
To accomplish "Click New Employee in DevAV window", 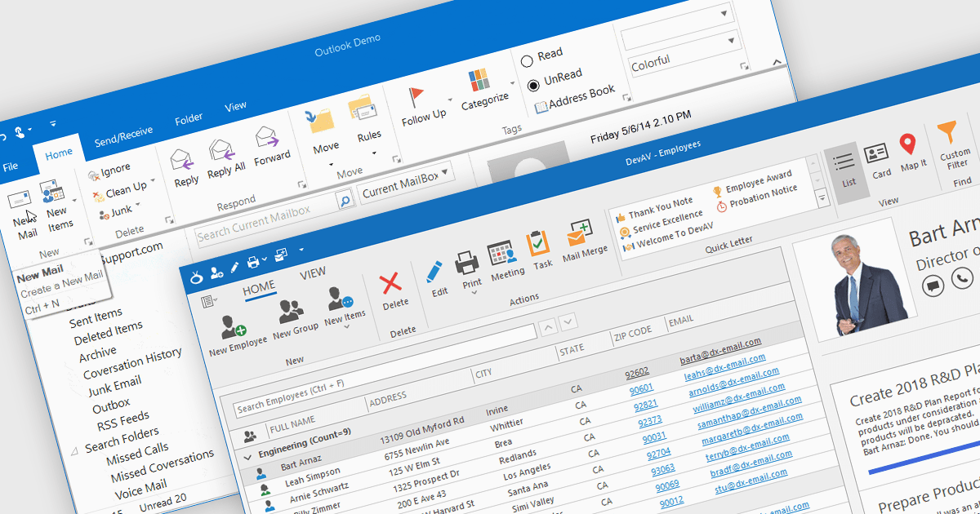I will click(x=237, y=335).
